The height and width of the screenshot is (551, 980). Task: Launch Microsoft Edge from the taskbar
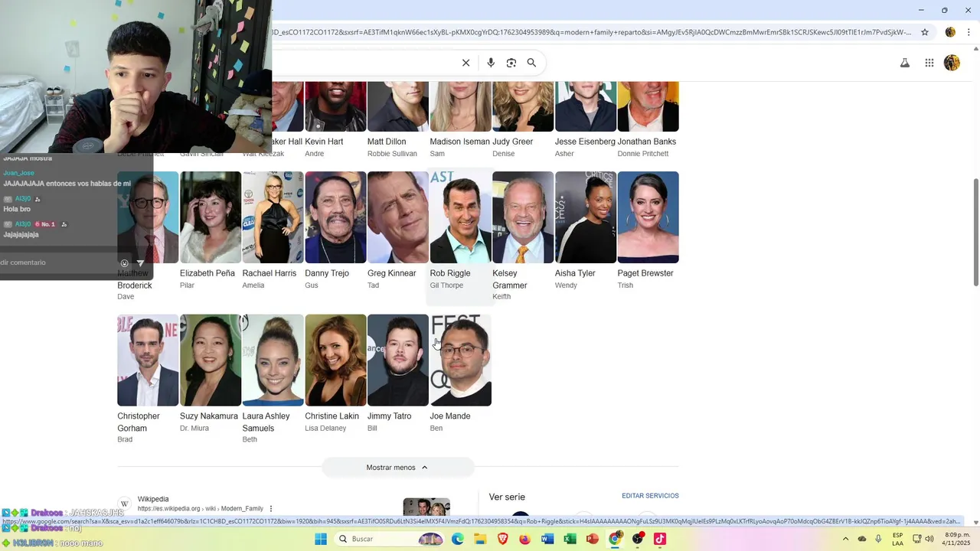pos(458,539)
